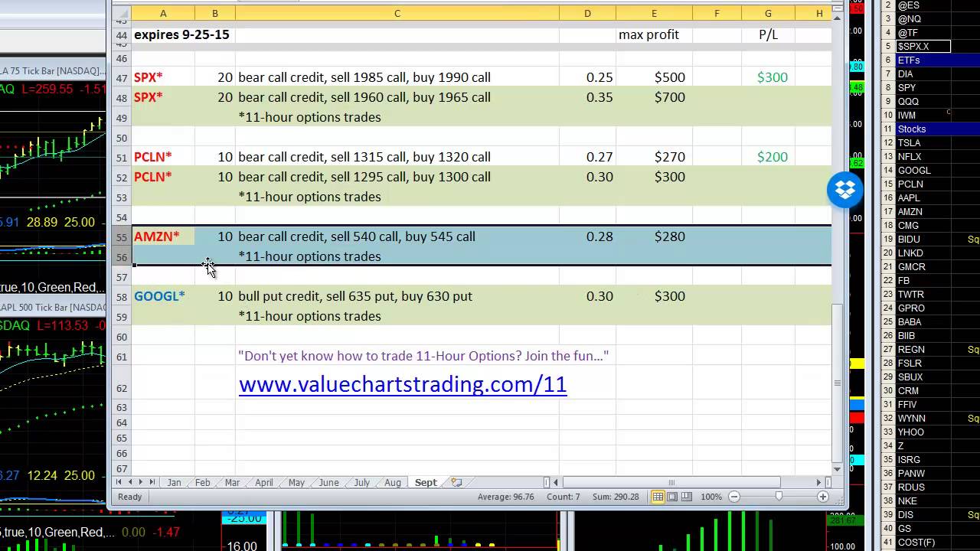
Task: Click 'sell 1315 call, buy 1320 call' cell
Action: [x=397, y=157]
